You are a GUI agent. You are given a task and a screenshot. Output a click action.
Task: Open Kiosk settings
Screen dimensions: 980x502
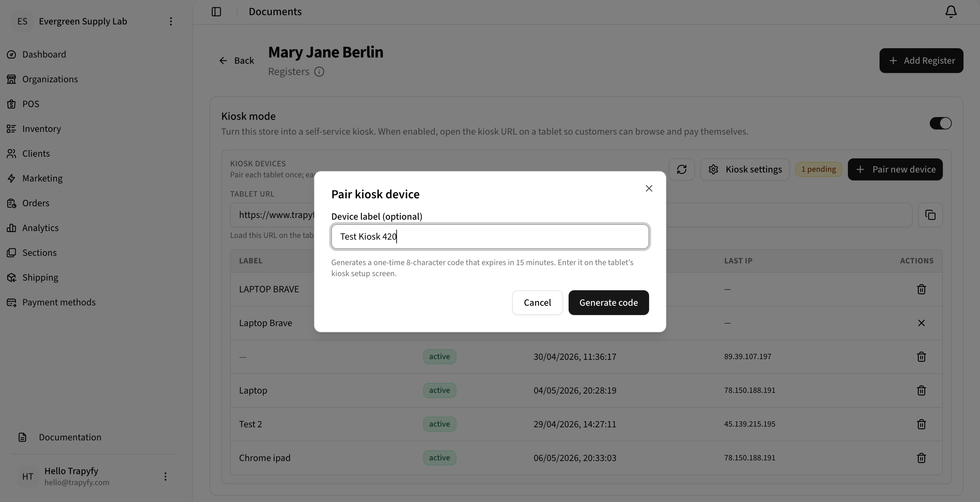point(745,169)
